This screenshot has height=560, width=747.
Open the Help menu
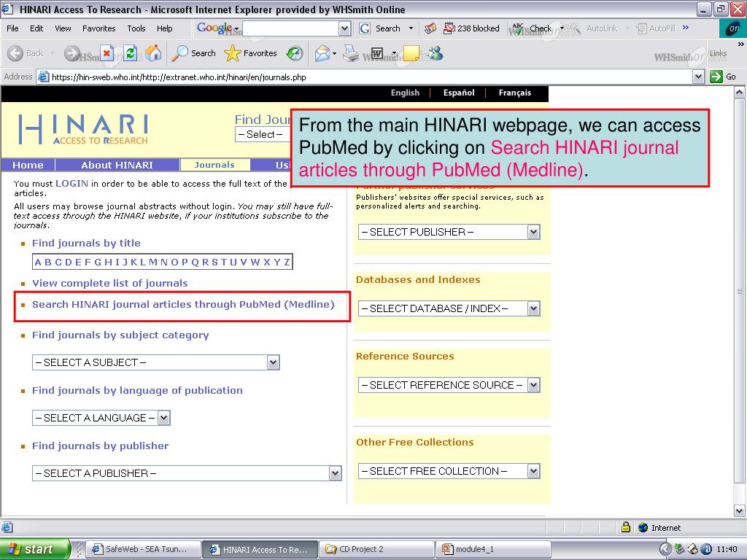point(164,28)
